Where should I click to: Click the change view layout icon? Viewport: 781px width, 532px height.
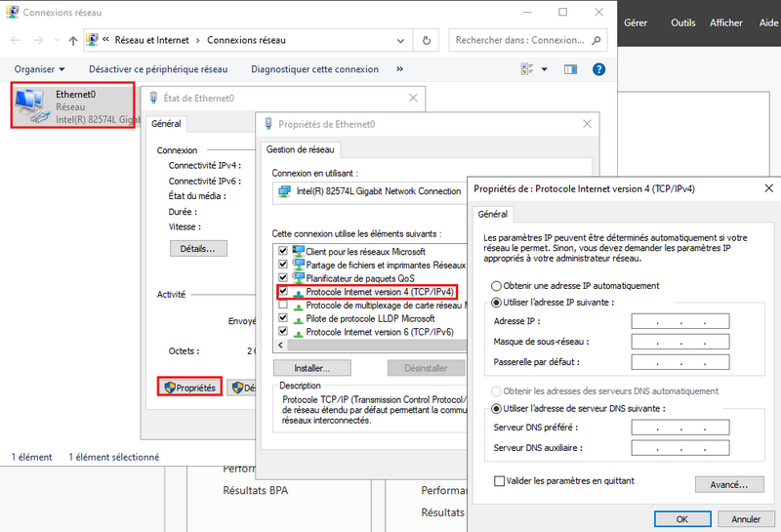point(527,69)
